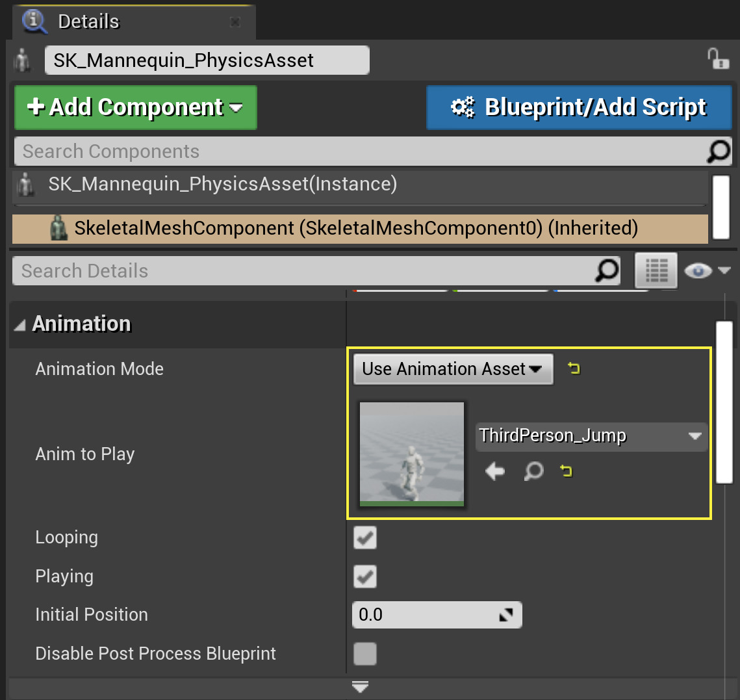The width and height of the screenshot is (740, 700).
Task: Click the lock icon in the Details panel
Action: (718, 60)
